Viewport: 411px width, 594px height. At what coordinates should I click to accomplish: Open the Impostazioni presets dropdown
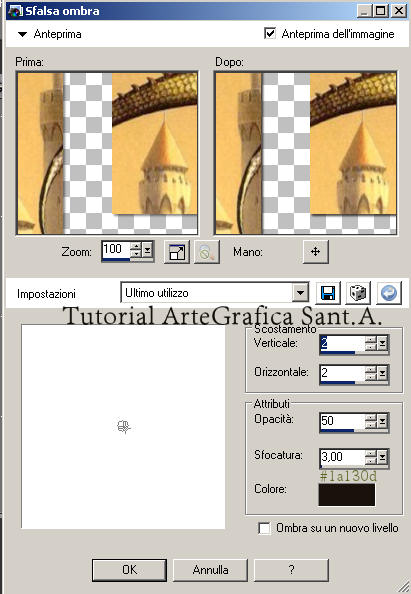[300, 293]
